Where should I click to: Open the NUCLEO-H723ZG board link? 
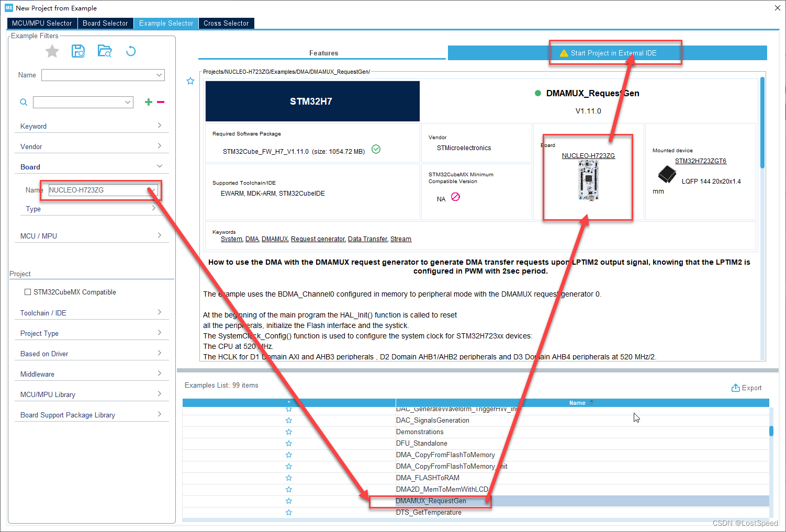pyautogui.click(x=588, y=155)
